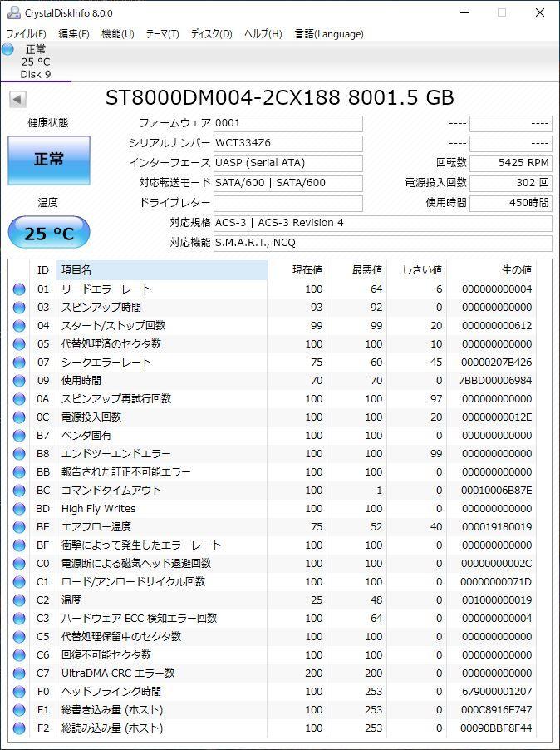
Task: Click Disk 9 status orb icon
Action: [x=7, y=49]
